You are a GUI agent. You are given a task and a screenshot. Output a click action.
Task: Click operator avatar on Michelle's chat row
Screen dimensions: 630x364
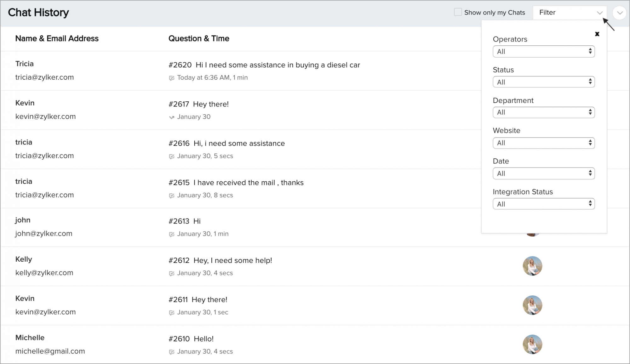pyautogui.click(x=532, y=344)
